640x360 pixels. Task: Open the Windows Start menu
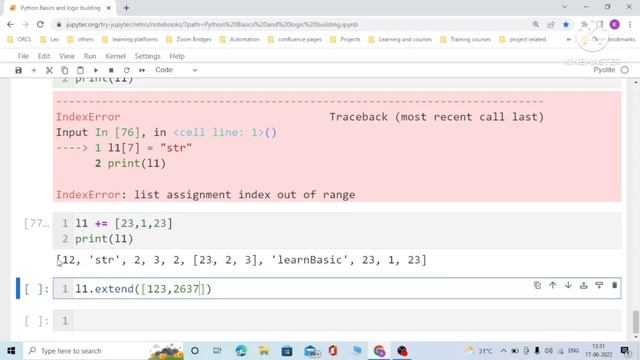(x=11, y=351)
